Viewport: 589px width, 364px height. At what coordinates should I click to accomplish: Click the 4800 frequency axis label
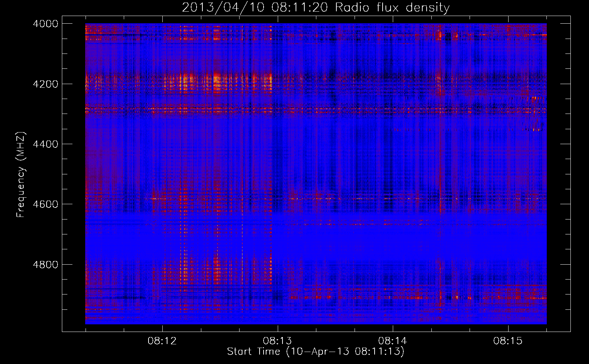pyautogui.click(x=46, y=264)
